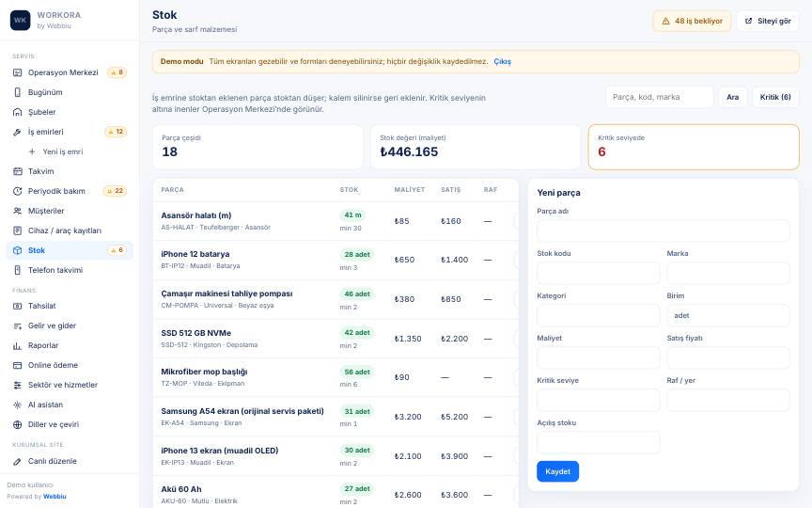Click the Bugünüm phone icon
This screenshot has width=812, height=508.
[x=17, y=92]
